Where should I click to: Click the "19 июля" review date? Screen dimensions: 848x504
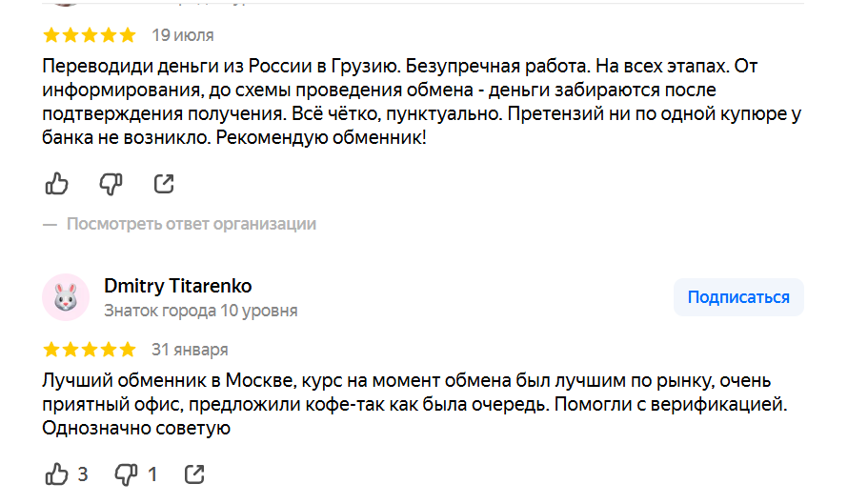183,35
